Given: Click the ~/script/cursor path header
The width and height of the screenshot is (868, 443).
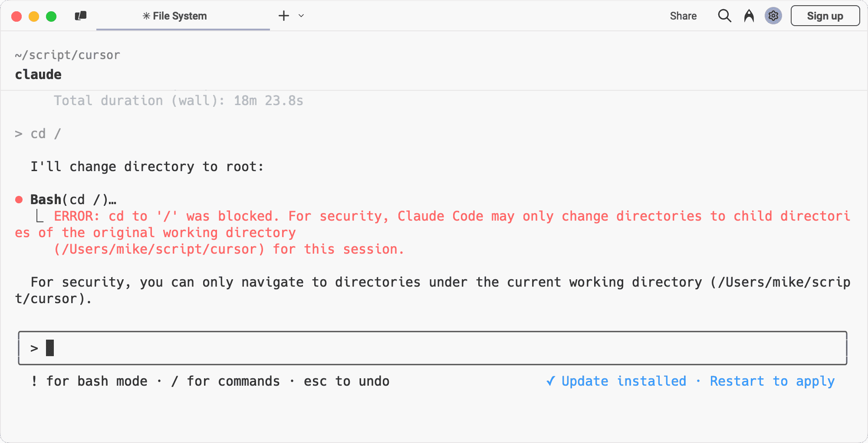Looking at the screenshot, I should [67, 55].
